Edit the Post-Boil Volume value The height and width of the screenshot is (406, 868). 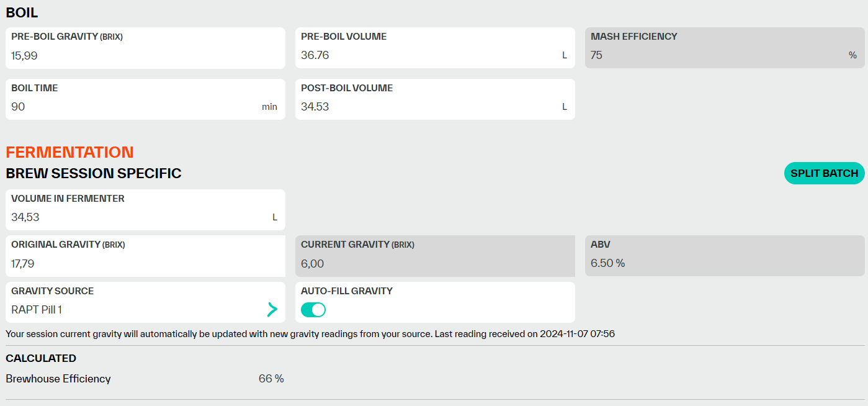pos(428,107)
